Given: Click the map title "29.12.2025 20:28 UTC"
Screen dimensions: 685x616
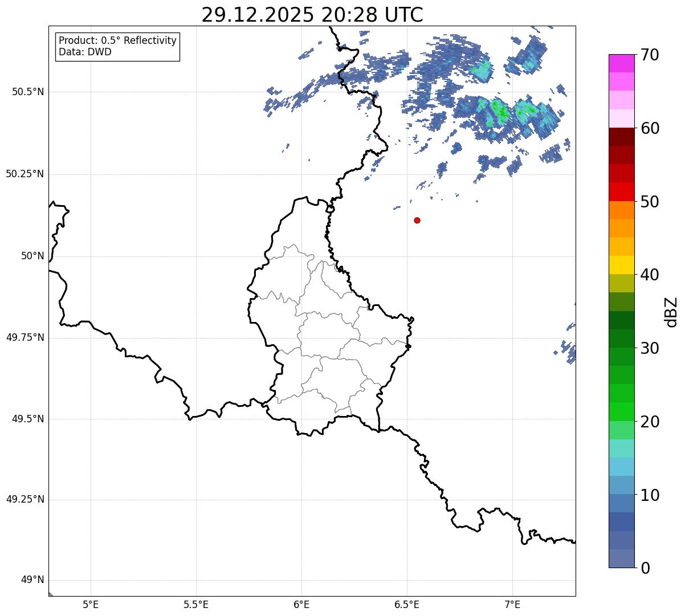Looking at the screenshot, I should (312, 14).
